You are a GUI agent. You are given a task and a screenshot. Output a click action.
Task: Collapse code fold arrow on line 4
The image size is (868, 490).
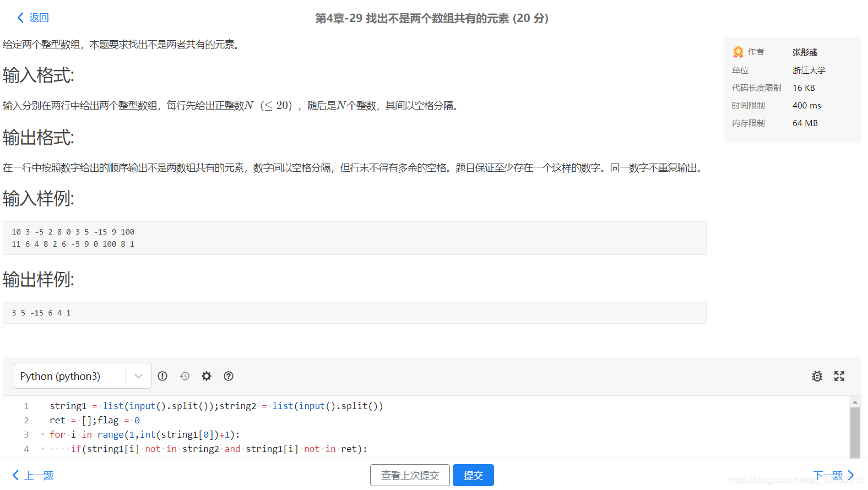(x=42, y=449)
